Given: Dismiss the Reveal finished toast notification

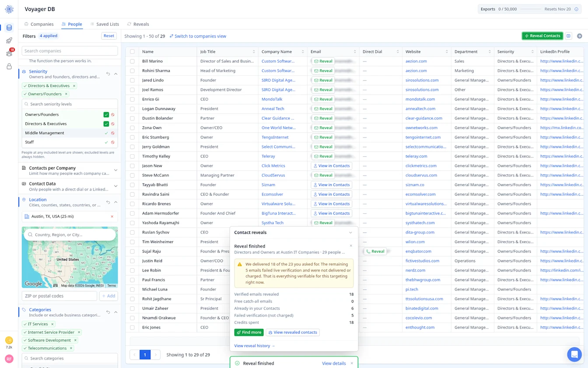Looking at the screenshot, I should [x=352, y=363].
